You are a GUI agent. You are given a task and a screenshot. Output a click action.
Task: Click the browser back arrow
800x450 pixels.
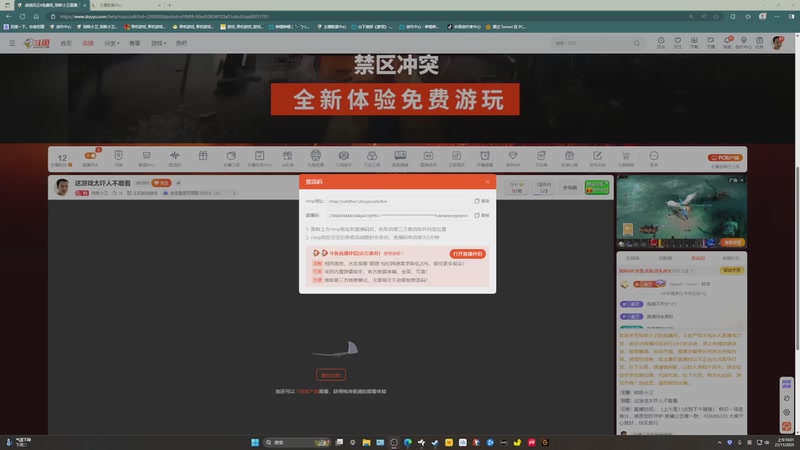pyautogui.click(x=9, y=16)
